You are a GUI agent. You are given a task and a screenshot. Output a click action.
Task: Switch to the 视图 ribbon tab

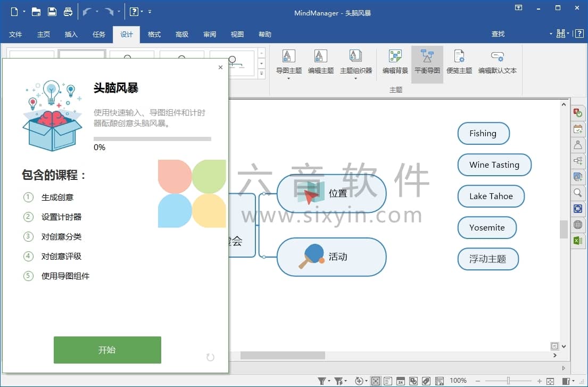237,34
